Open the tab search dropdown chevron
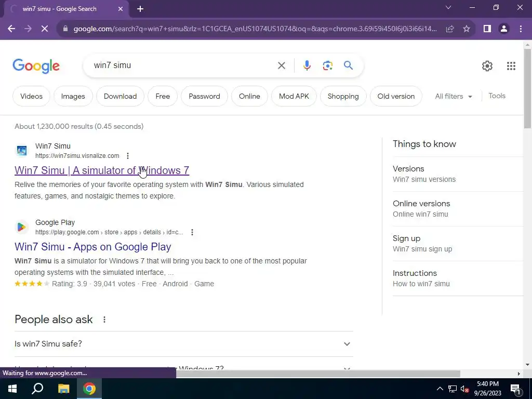The image size is (532, 399). (448, 7)
